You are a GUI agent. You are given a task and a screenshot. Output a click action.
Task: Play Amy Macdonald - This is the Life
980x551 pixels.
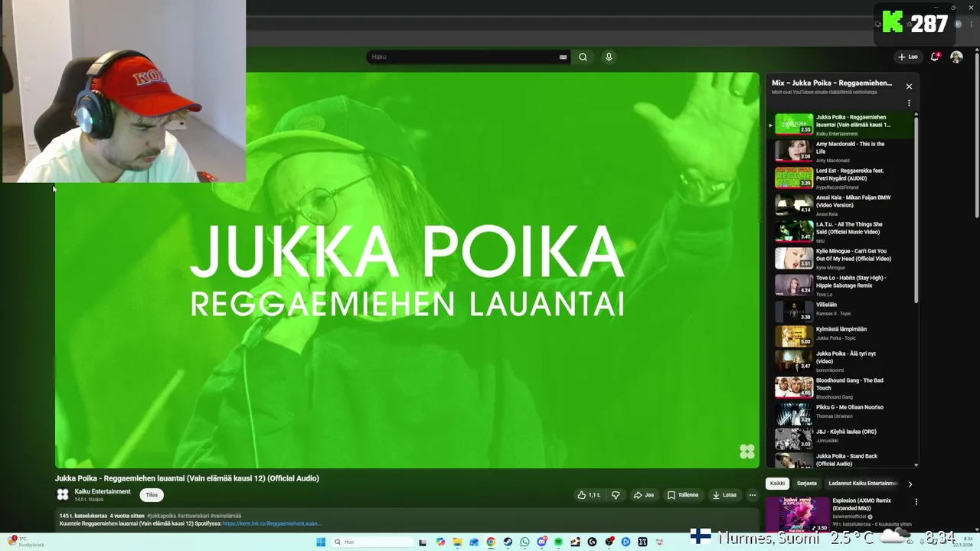pyautogui.click(x=842, y=152)
